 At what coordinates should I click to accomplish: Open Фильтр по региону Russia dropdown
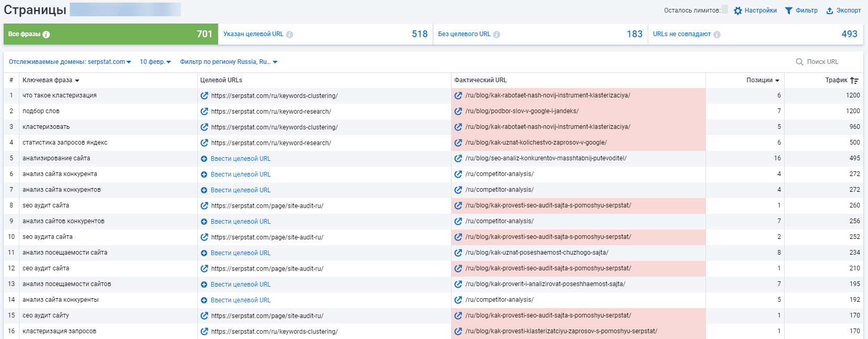(229, 62)
